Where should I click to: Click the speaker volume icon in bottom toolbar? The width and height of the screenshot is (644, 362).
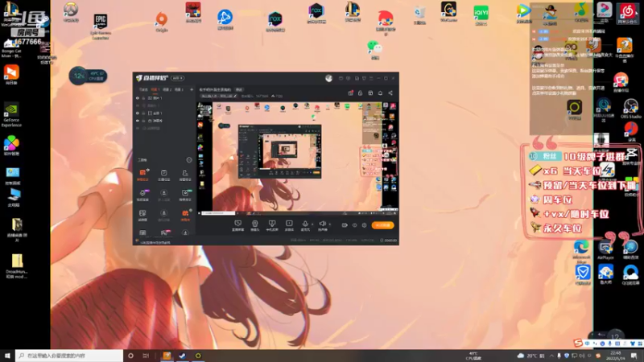323,224
